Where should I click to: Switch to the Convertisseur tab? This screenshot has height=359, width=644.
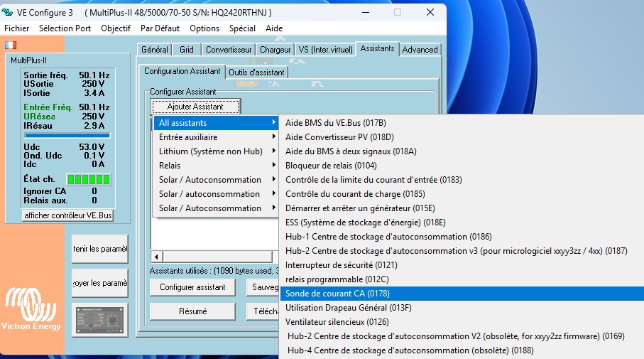pyautogui.click(x=229, y=50)
